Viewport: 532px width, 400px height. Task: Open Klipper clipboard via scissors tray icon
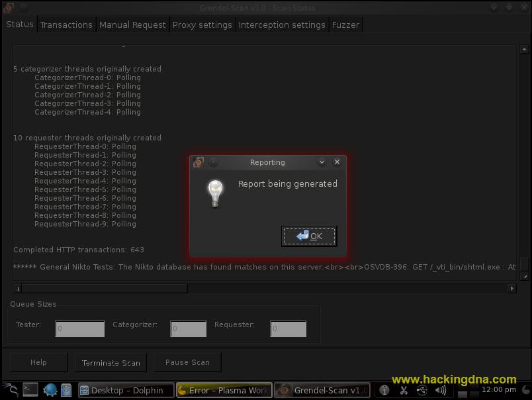point(403,390)
